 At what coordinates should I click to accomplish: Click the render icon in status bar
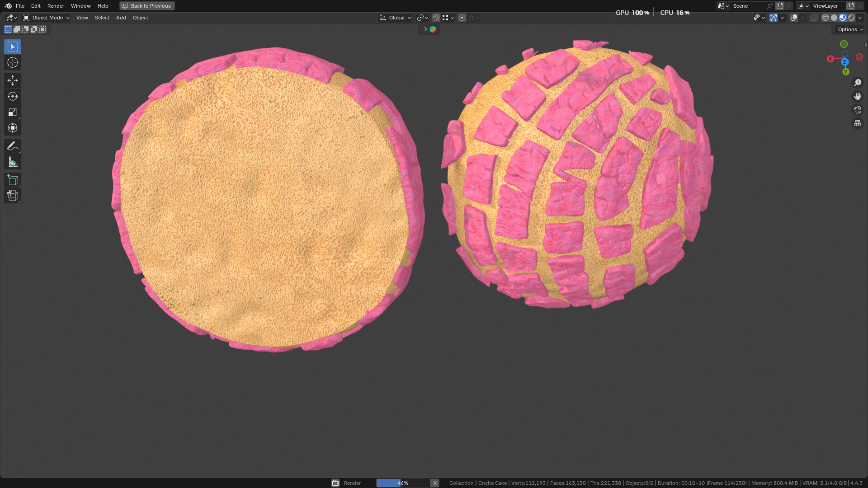335,483
